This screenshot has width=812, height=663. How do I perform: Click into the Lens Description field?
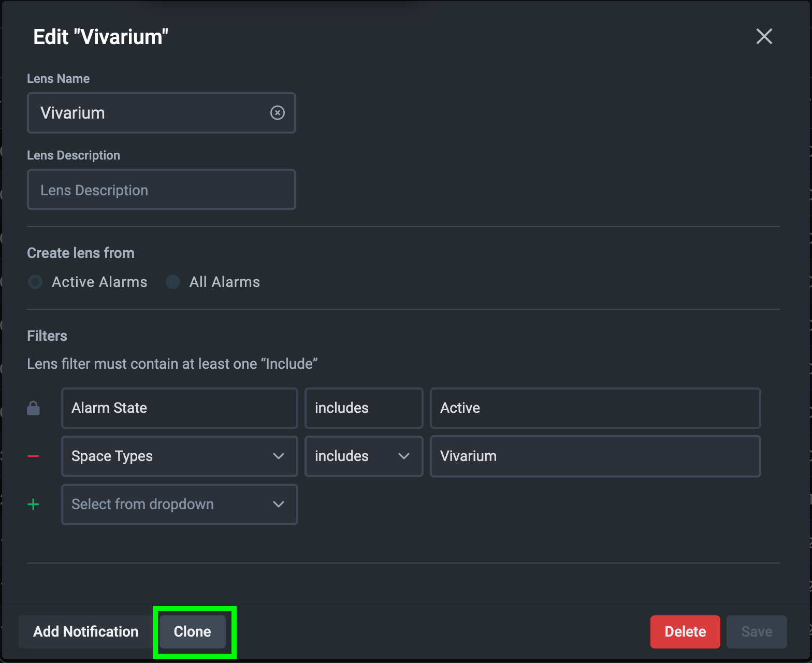(x=161, y=190)
